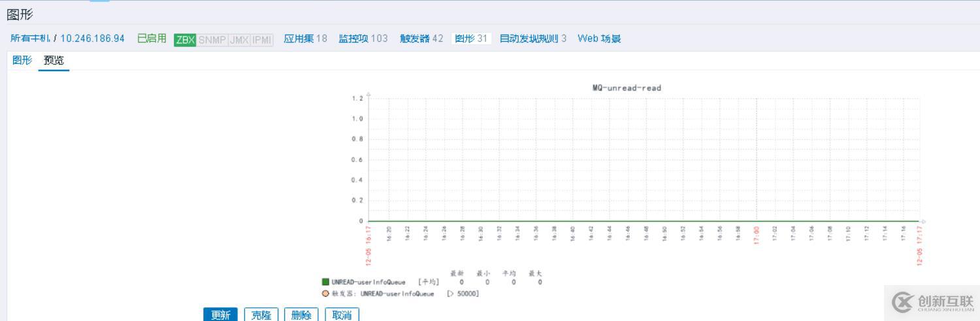980x321 pixels.
Task: Click the IPMI availability badge
Action: point(262,40)
